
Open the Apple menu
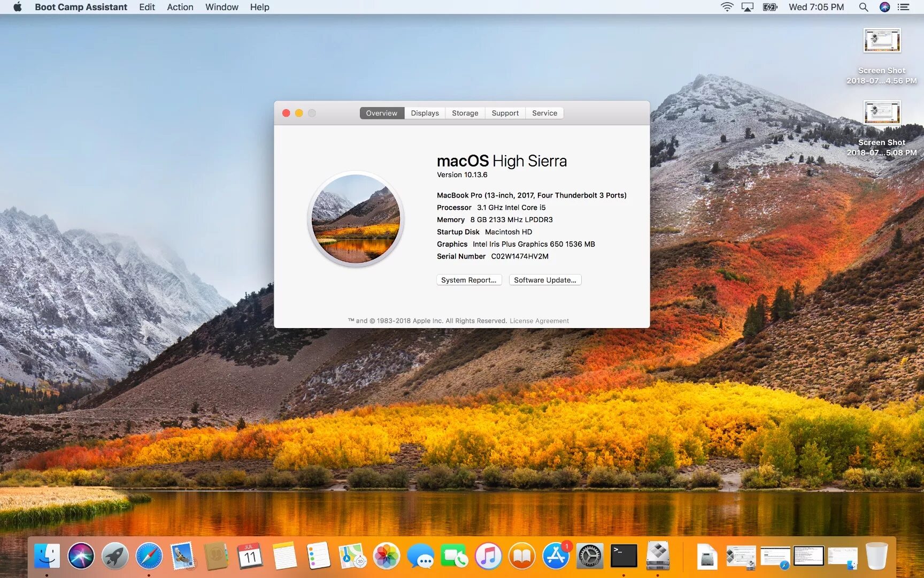(x=17, y=7)
